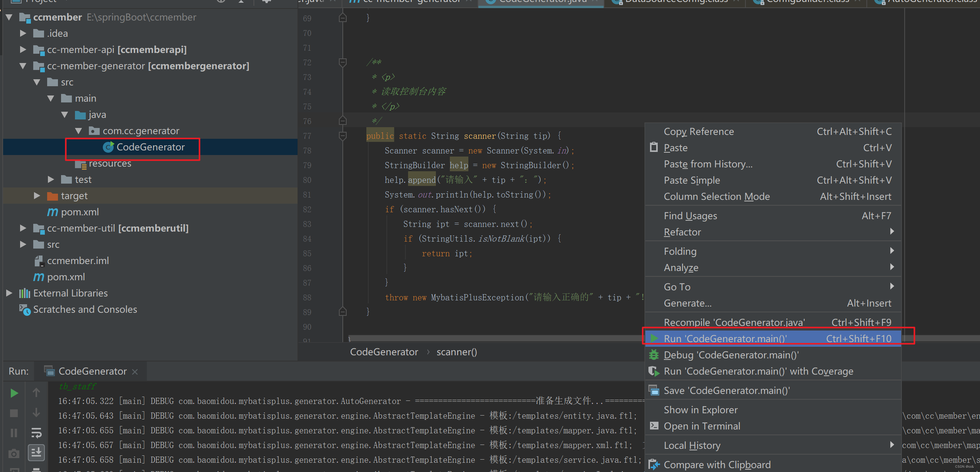Screen dimensions: 980x472
Task: Click the Paste clipboard icon in menu
Action: [x=654, y=148]
